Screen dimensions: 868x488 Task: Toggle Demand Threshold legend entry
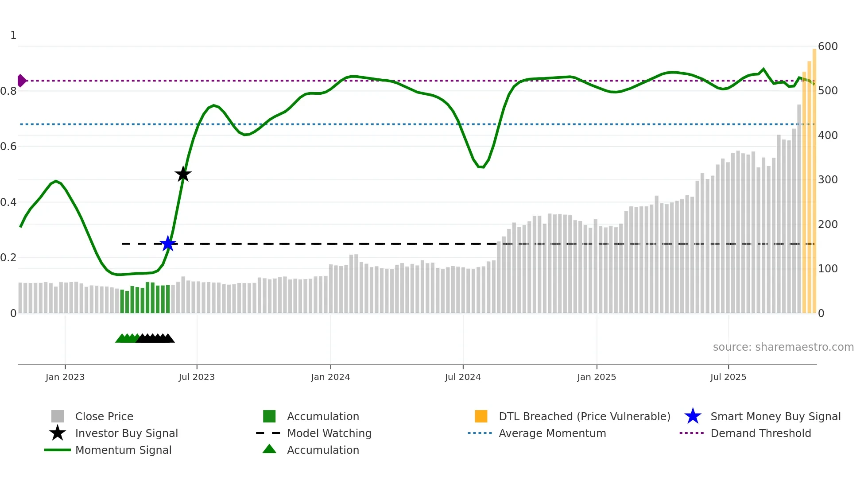point(760,433)
